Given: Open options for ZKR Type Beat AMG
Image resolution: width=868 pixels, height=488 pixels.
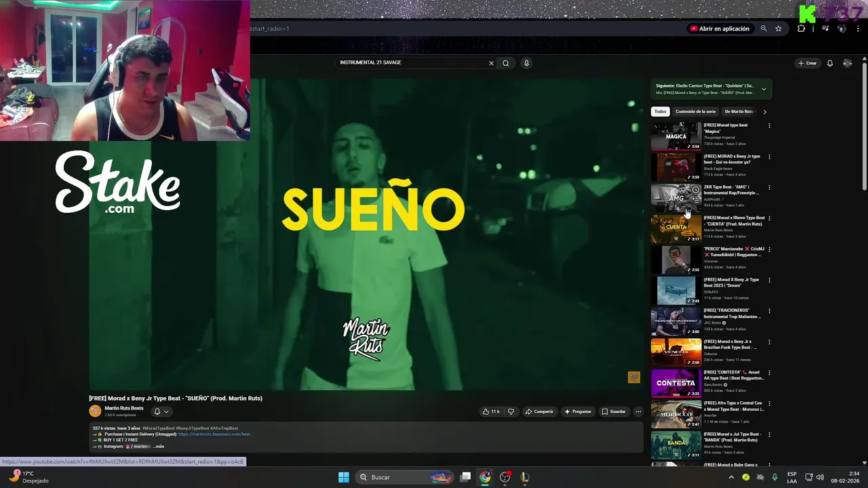Looking at the screenshot, I should click(x=769, y=188).
